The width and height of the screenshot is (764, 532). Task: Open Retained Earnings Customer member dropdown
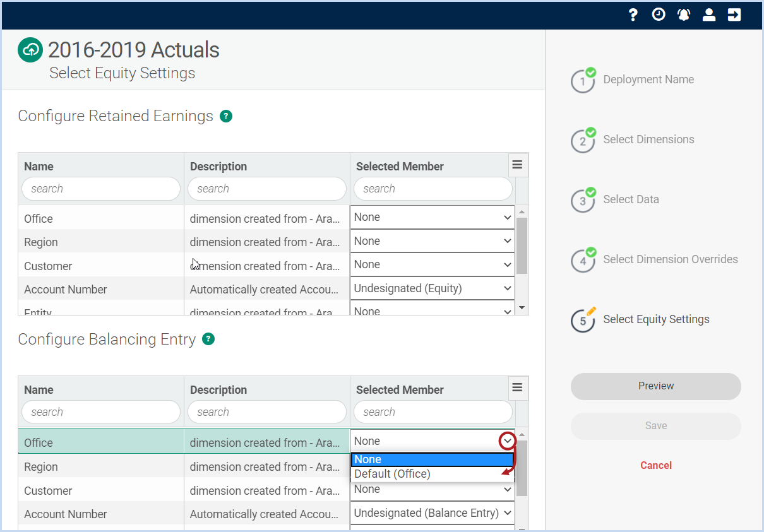point(433,264)
